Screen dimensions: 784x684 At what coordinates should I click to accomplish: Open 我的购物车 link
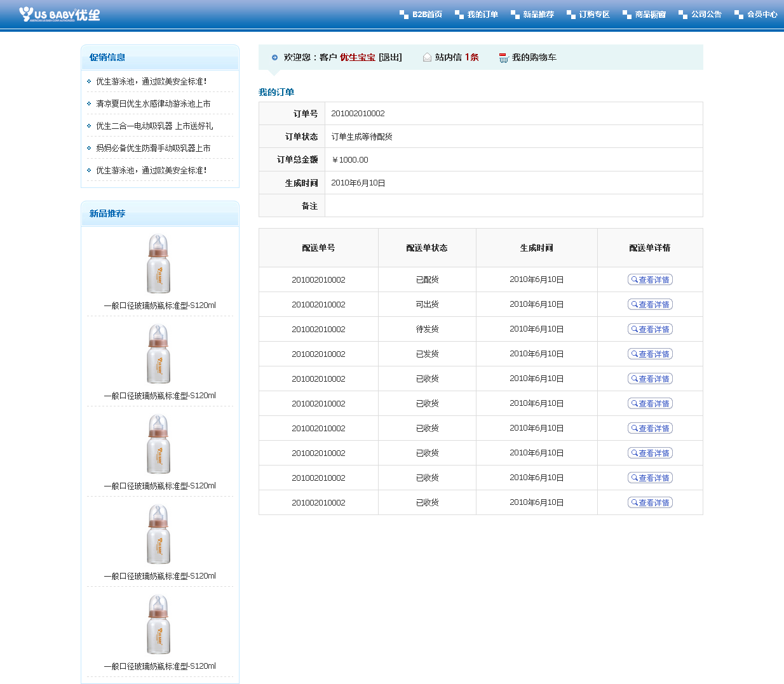tap(534, 57)
